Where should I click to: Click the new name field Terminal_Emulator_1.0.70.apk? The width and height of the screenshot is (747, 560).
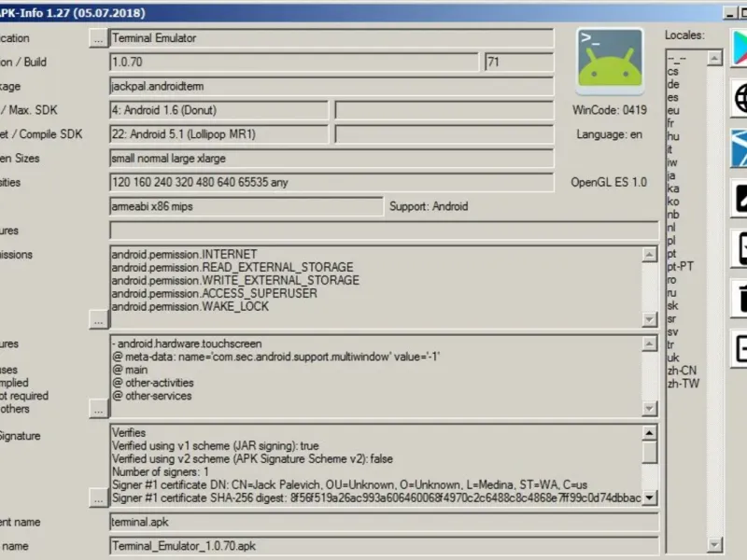click(x=384, y=546)
